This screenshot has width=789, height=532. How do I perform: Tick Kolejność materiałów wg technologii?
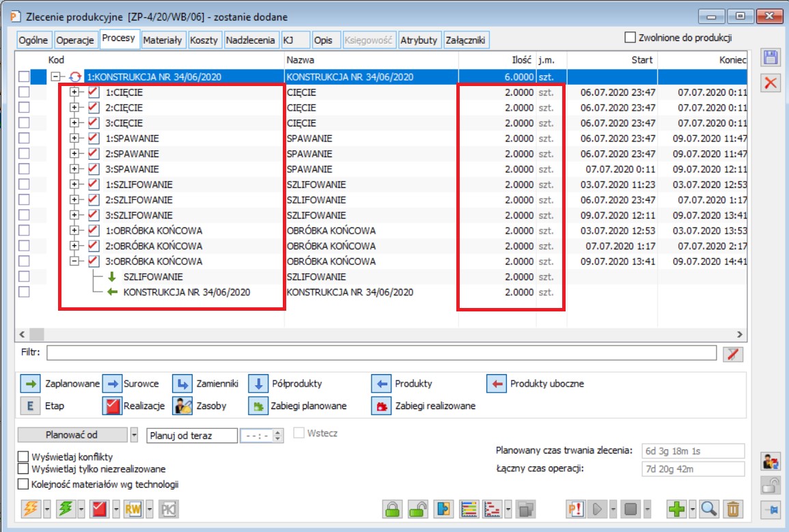pyautogui.click(x=24, y=484)
